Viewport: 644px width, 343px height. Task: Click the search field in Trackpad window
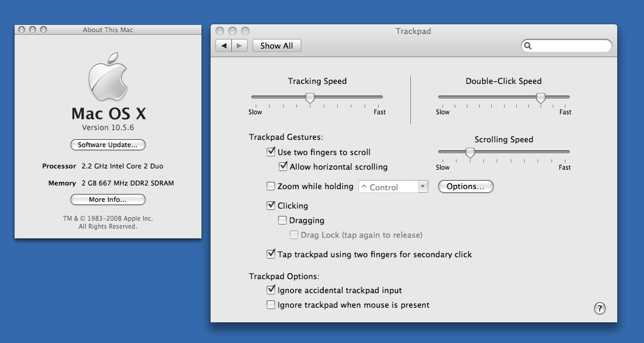point(567,46)
